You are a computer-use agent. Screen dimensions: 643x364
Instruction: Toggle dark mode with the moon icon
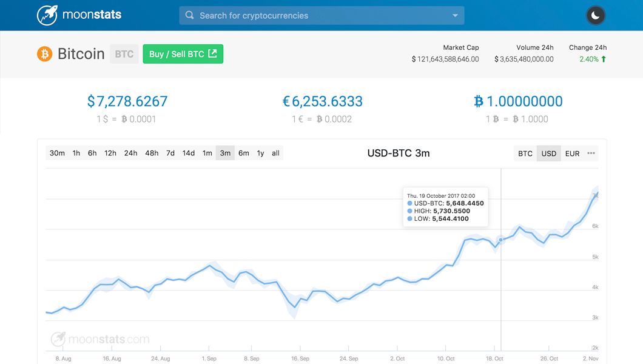pyautogui.click(x=596, y=16)
